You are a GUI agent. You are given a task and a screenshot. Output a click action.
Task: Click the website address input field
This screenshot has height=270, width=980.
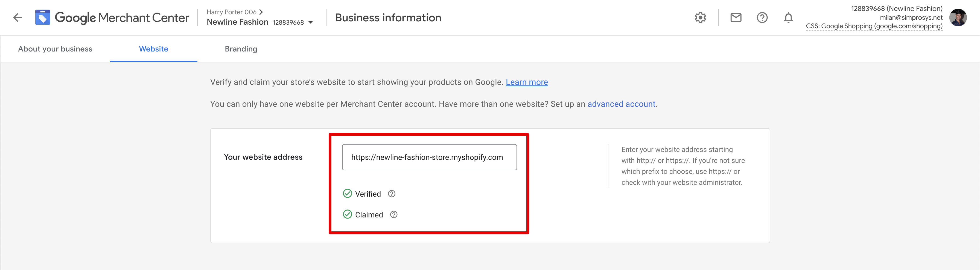point(429,157)
